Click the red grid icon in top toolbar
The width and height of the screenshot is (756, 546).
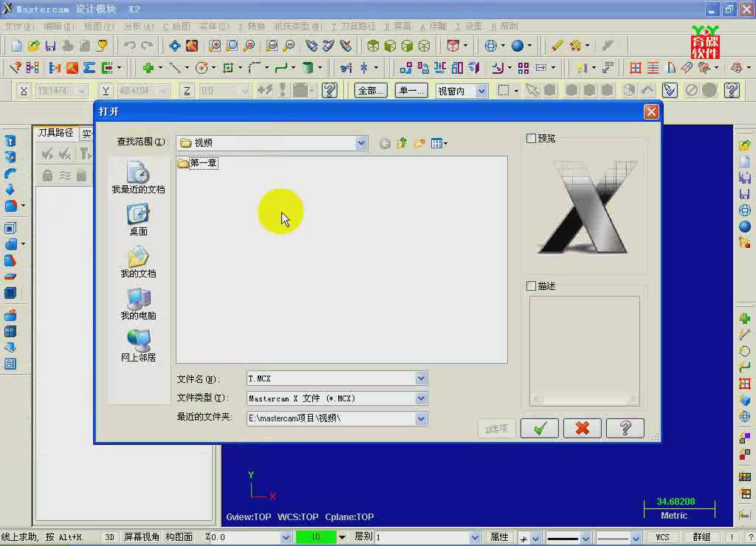pos(636,68)
